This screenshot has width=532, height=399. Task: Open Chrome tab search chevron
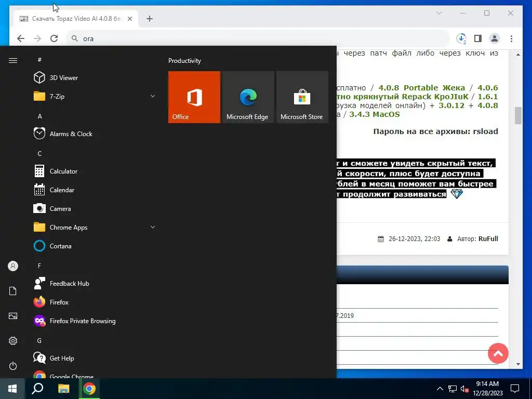pyautogui.click(x=438, y=13)
